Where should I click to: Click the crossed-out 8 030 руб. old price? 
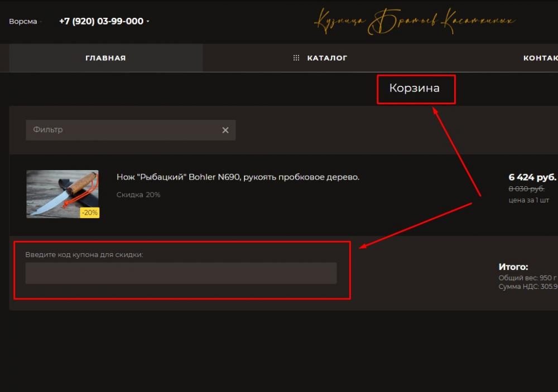(x=526, y=188)
